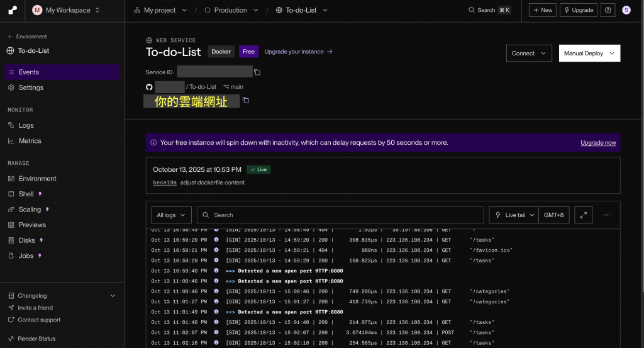
Task: Open the help question-mark icon
Action: click(608, 10)
